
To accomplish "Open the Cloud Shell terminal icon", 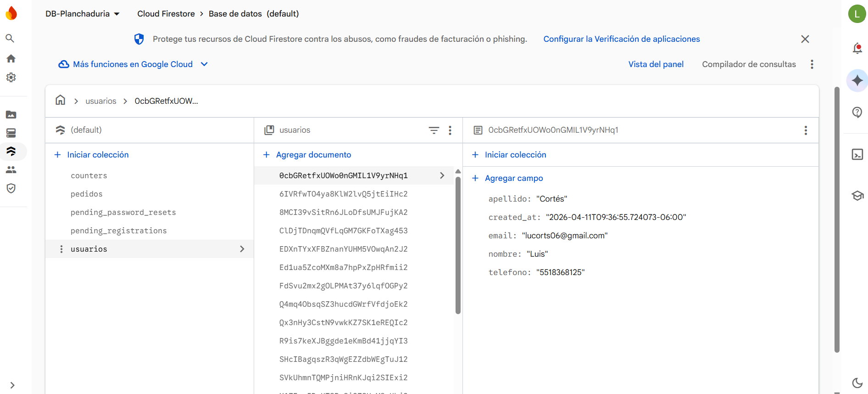I will pyautogui.click(x=857, y=154).
